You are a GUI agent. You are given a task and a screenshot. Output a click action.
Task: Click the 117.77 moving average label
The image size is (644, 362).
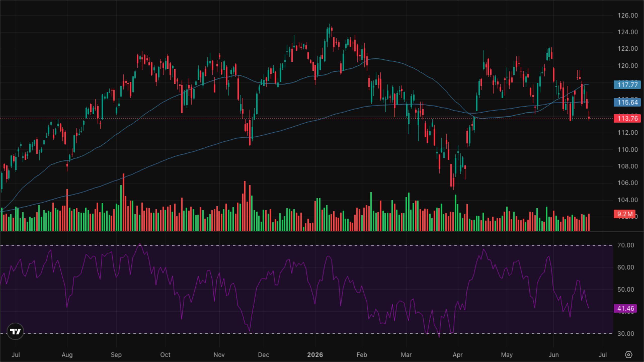point(627,85)
